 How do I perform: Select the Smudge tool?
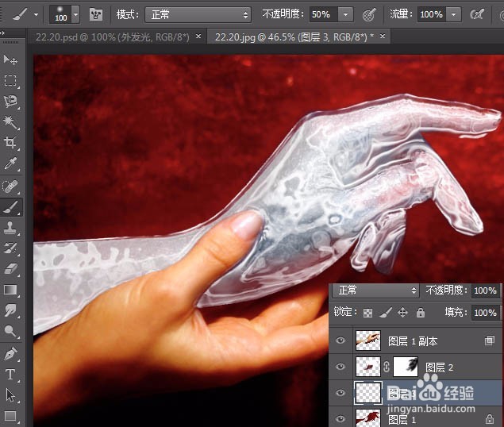10,310
